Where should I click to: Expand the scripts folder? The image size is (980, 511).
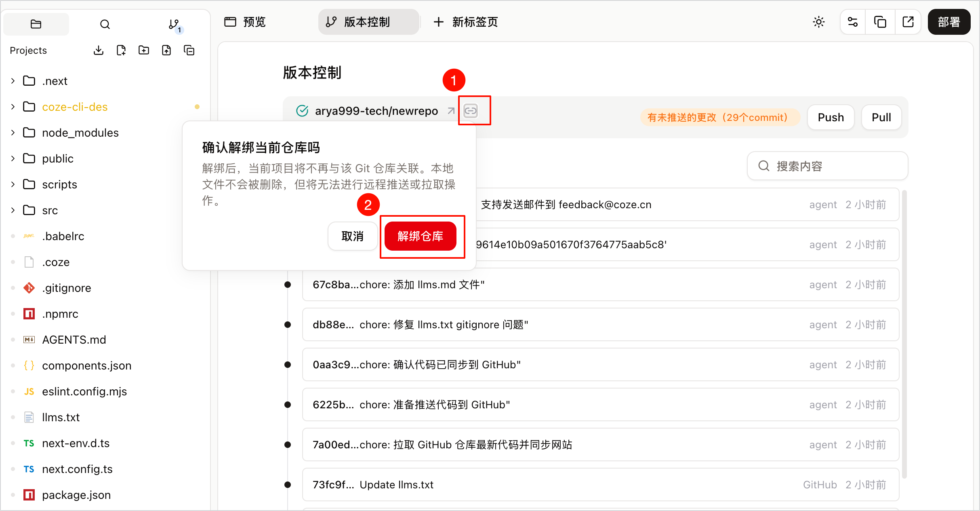13,184
